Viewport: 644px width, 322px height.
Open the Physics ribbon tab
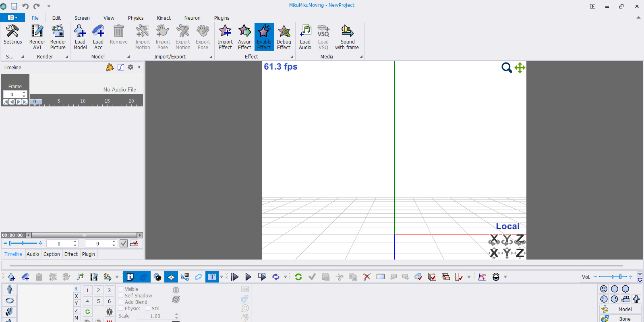(135, 18)
